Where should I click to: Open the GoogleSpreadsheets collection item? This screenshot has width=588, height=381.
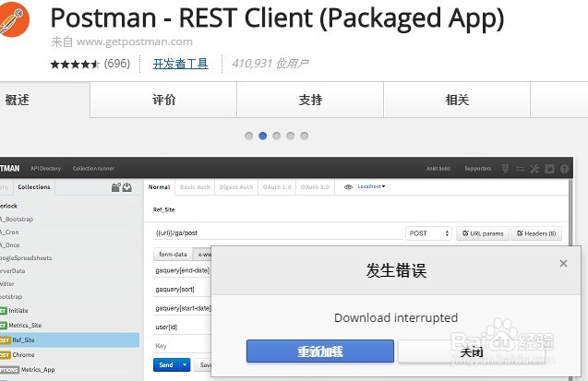[26, 258]
